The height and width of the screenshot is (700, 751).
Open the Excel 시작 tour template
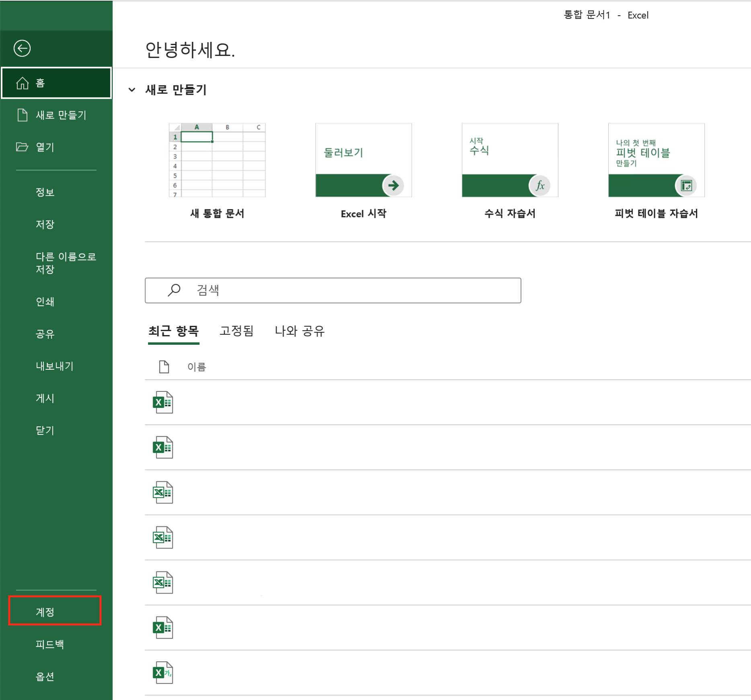pyautogui.click(x=363, y=171)
